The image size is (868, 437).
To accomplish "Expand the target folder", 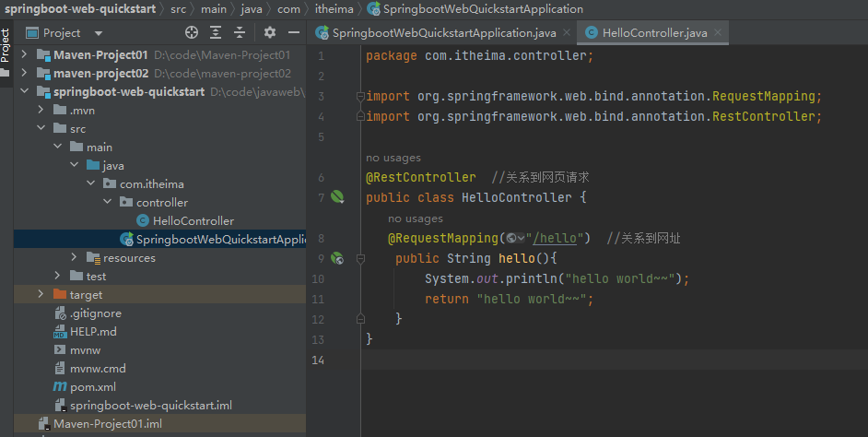I will click(x=41, y=295).
